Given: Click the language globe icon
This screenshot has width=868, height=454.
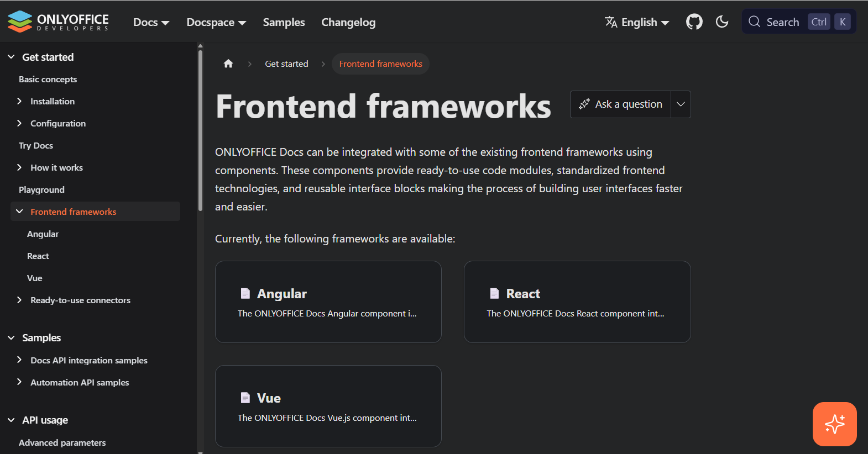Looking at the screenshot, I should (611, 22).
